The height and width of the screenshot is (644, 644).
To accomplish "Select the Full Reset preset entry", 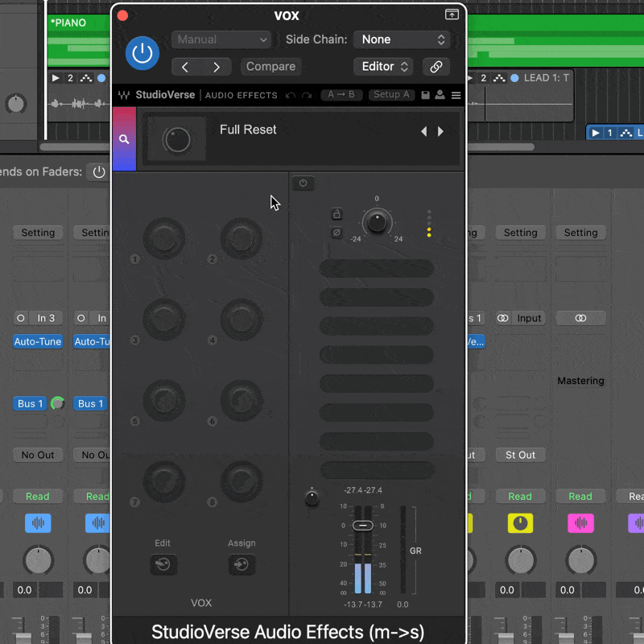I will 248,130.
